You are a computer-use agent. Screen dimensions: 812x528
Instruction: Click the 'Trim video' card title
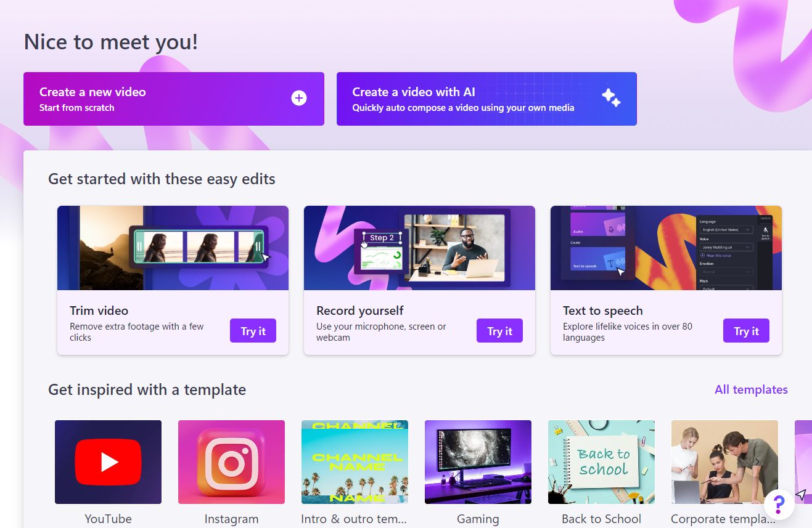pos(99,311)
